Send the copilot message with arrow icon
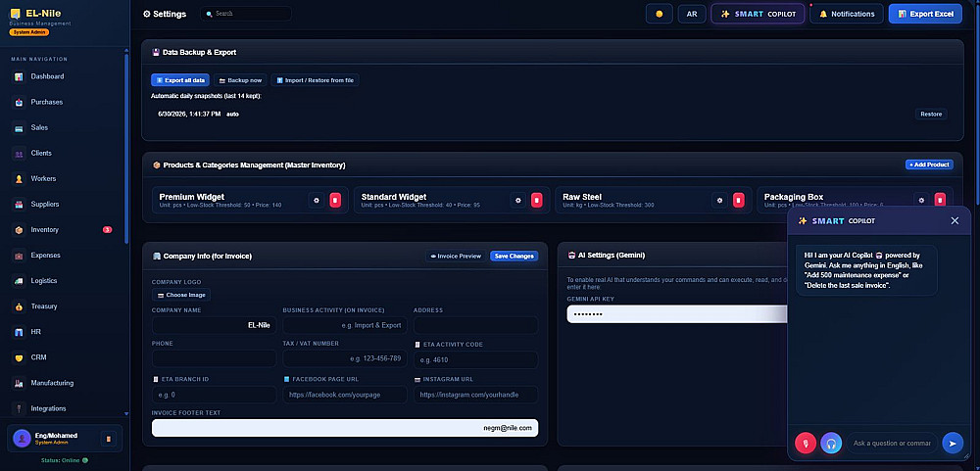The width and height of the screenshot is (980, 471). (953, 443)
